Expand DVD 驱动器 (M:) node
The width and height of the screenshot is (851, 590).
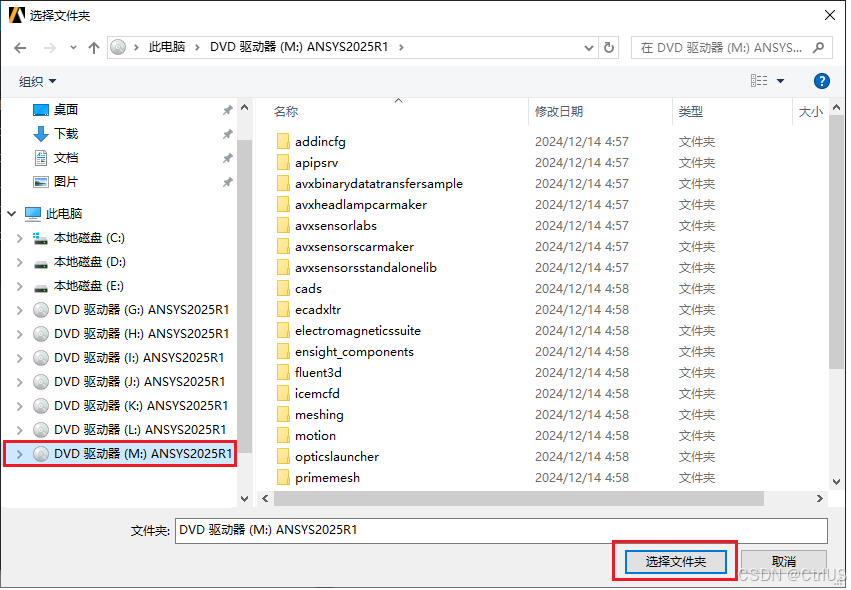[20, 454]
